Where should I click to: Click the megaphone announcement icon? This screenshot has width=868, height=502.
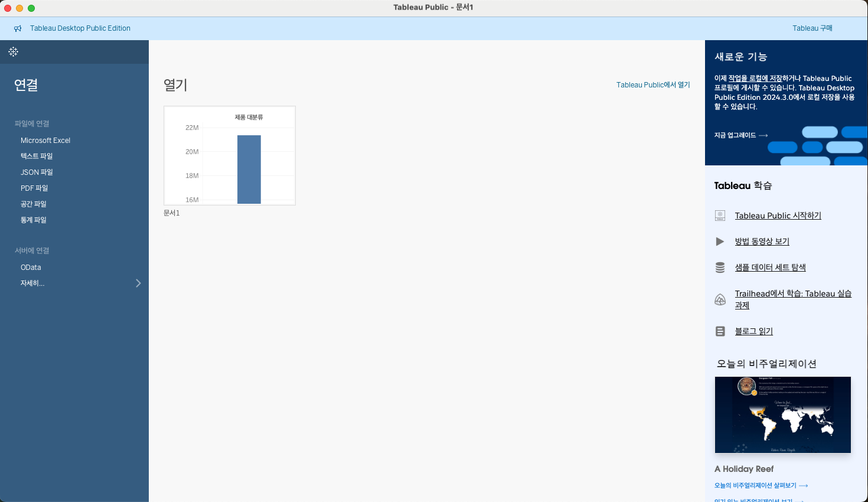click(18, 28)
